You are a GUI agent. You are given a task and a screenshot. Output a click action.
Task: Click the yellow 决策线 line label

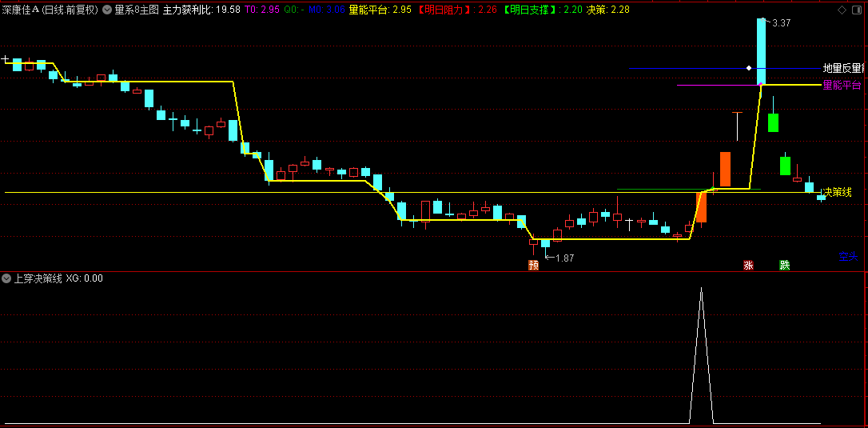pos(837,192)
